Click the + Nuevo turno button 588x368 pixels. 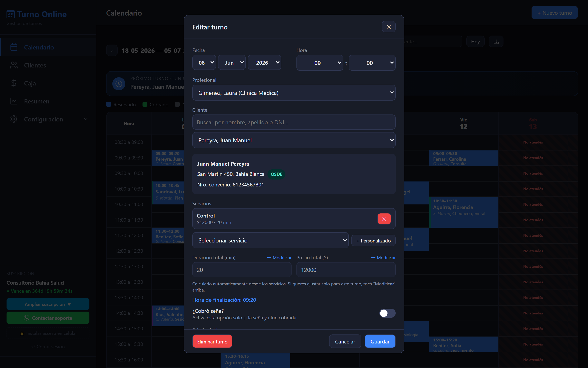pyautogui.click(x=555, y=13)
